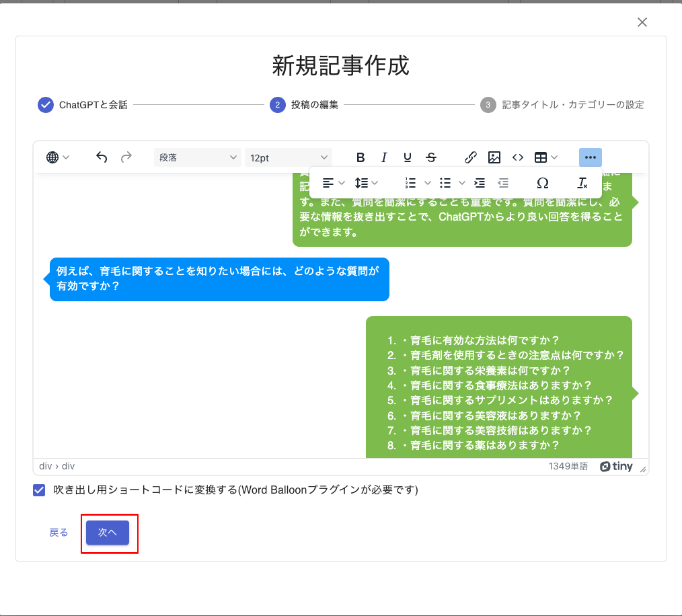Expand the text align dropdown arrow
Image resolution: width=682 pixels, height=616 pixels.
tap(342, 183)
